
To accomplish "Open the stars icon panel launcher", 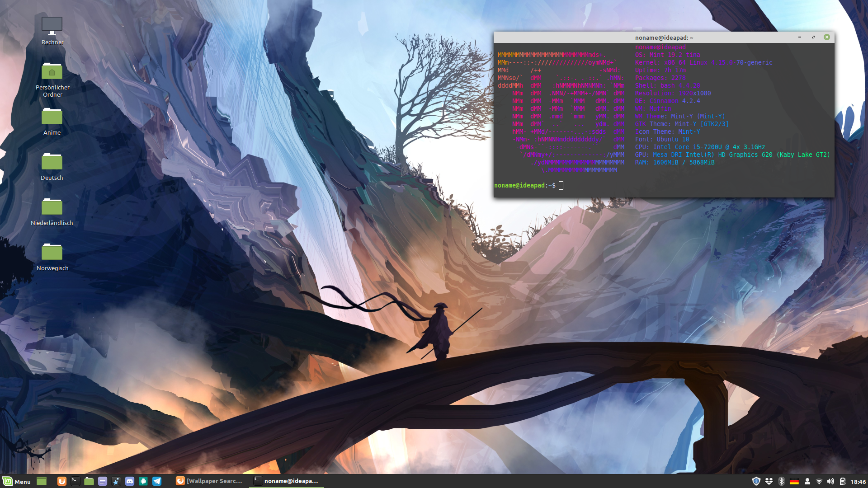I will [x=116, y=481].
